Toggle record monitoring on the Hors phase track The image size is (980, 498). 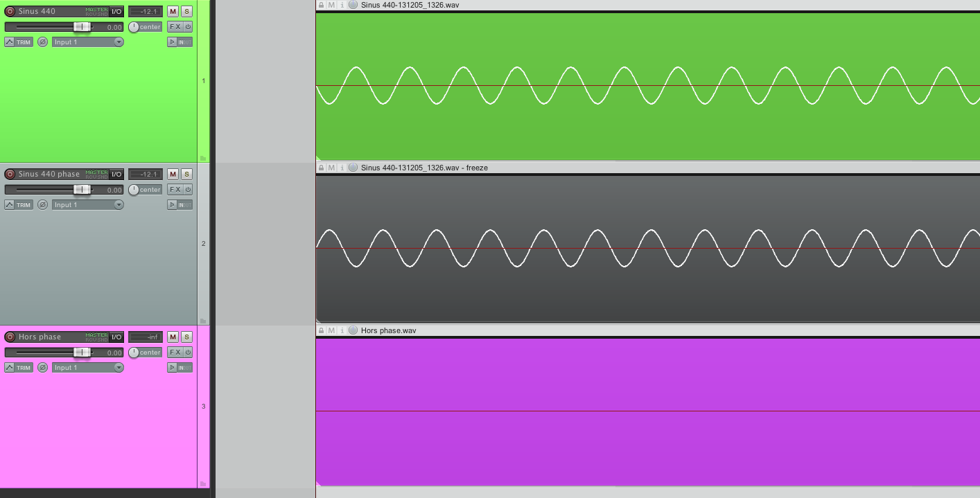point(172,367)
